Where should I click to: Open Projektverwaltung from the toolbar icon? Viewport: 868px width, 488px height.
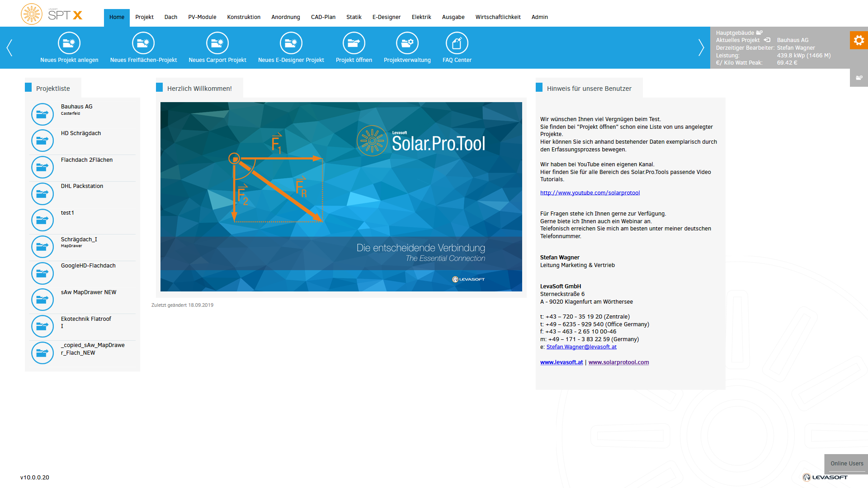tap(407, 43)
